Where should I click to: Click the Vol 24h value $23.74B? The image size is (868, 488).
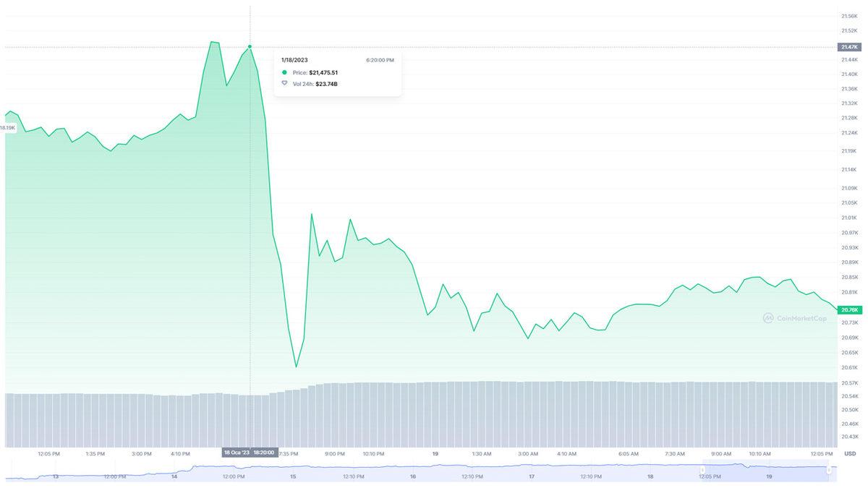click(x=326, y=84)
